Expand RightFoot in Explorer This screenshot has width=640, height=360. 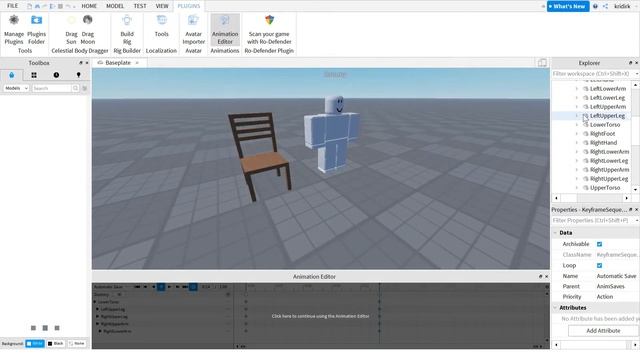pos(577,134)
